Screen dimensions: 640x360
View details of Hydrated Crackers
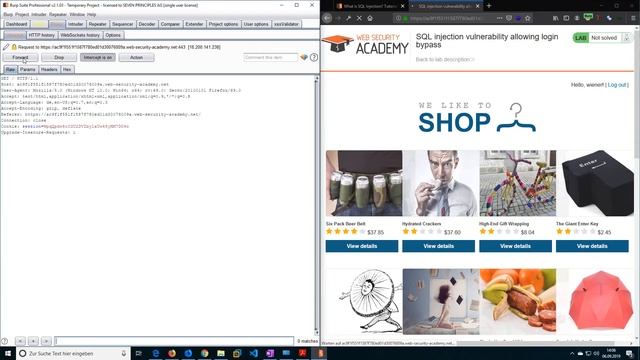click(x=438, y=246)
